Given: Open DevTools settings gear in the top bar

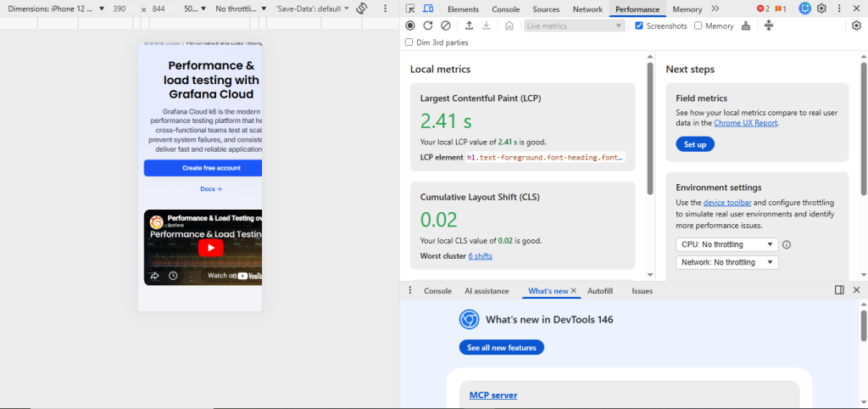Looking at the screenshot, I should click(x=821, y=8).
